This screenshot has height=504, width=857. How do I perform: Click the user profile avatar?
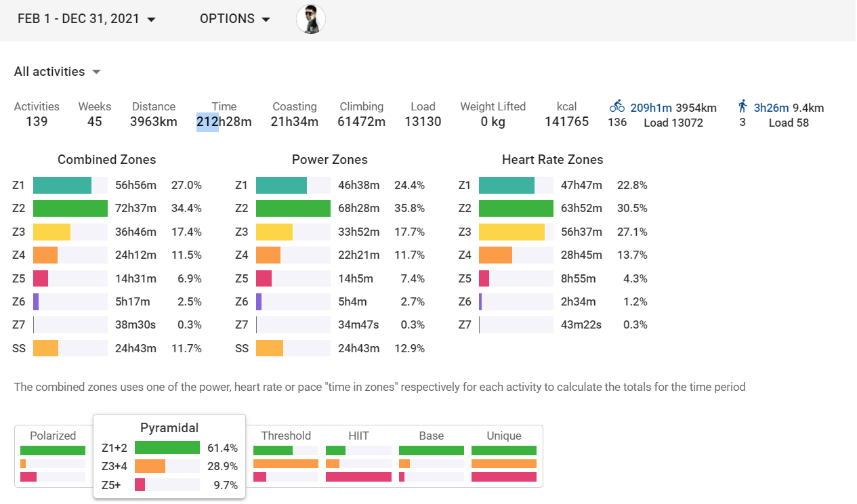(x=311, y=19)
